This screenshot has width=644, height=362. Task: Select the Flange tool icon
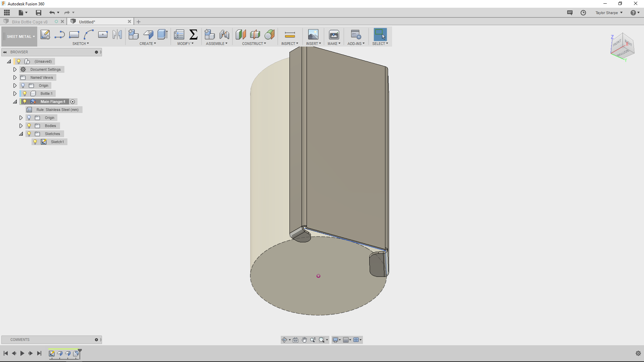pyautogui.click(x=148, y=35)
